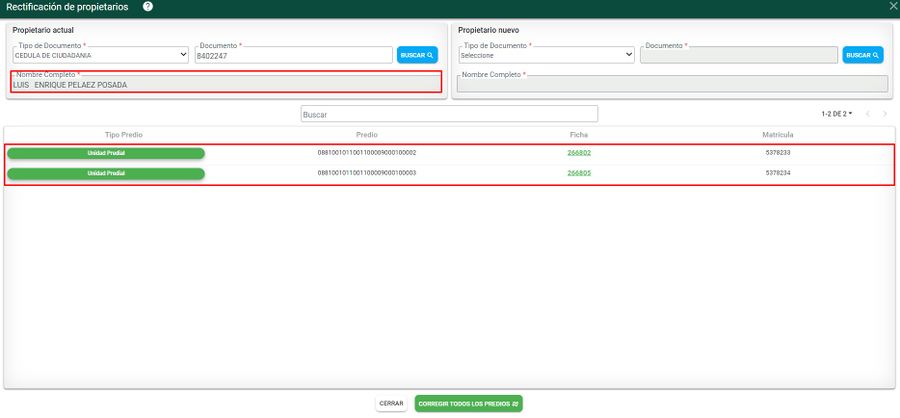Click the help question mark icon
This screenshot has width=900, height=418.
pos(148,7)
